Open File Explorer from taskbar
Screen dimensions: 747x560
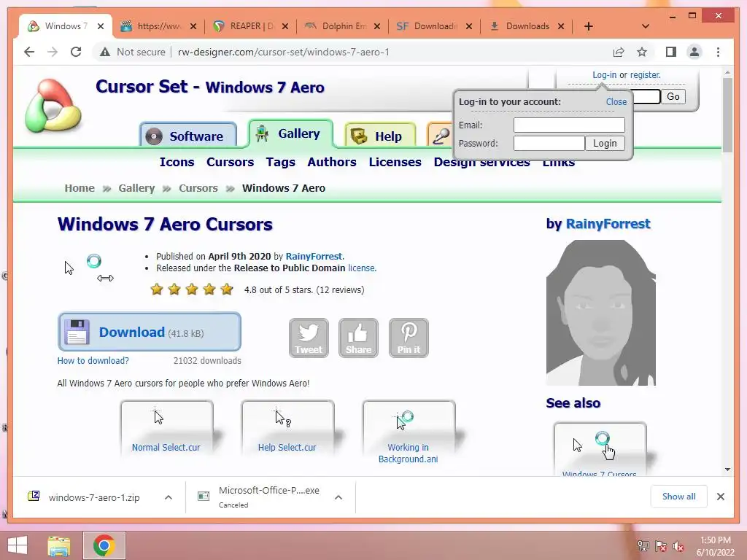coord(58,545)
